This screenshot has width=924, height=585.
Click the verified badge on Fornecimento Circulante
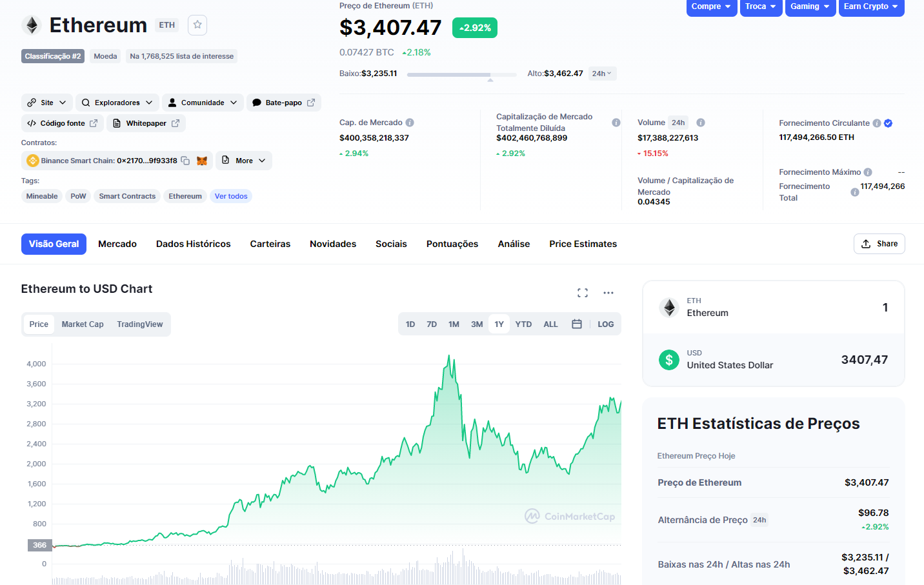pyautogui.click(x=889, y=123)
